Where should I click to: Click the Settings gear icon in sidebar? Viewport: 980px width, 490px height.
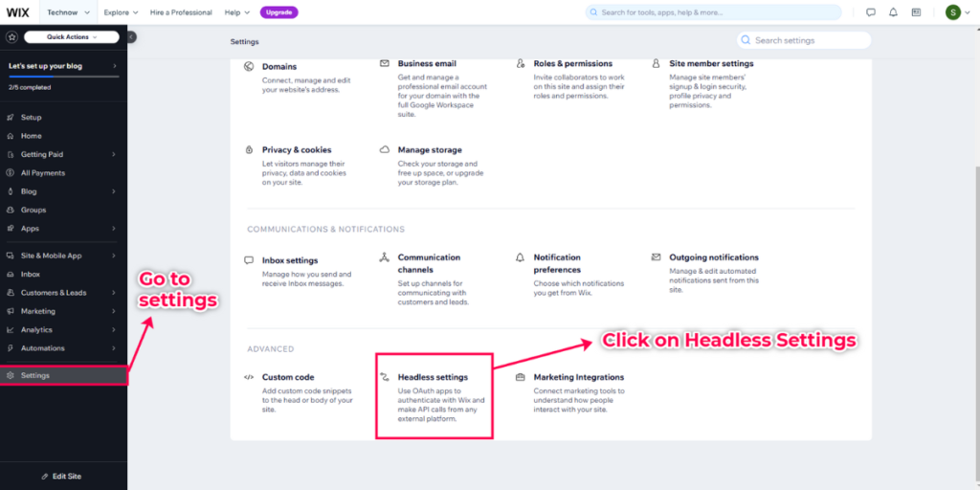tap(10, 375)
